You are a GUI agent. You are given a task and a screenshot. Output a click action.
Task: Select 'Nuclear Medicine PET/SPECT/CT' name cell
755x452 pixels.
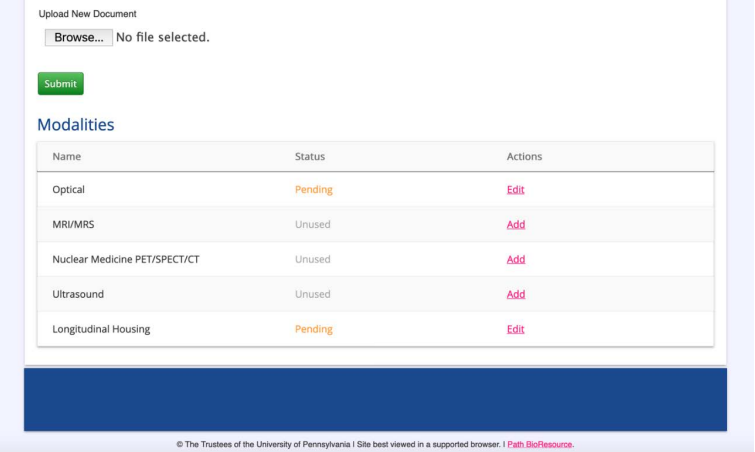[126, 259]
